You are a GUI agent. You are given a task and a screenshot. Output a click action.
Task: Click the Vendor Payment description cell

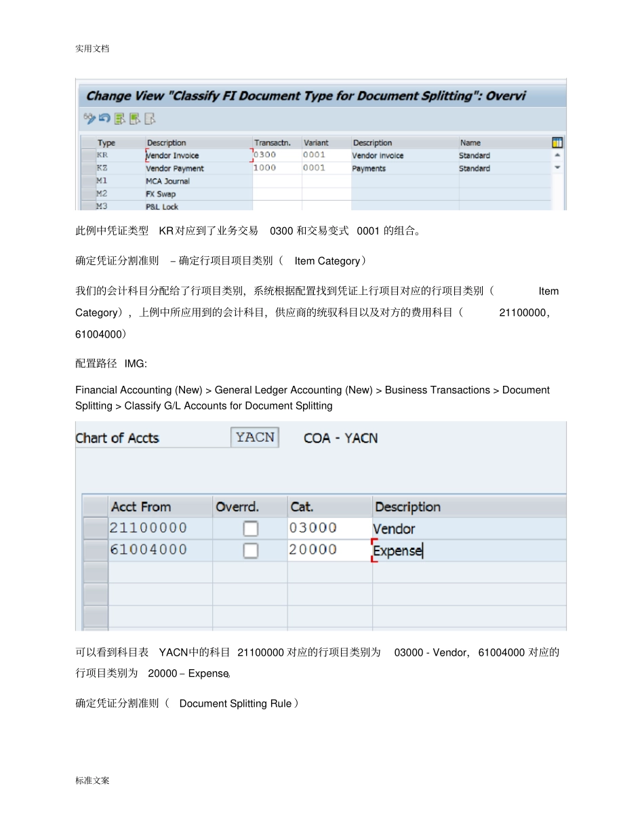[x=198, y=168]
